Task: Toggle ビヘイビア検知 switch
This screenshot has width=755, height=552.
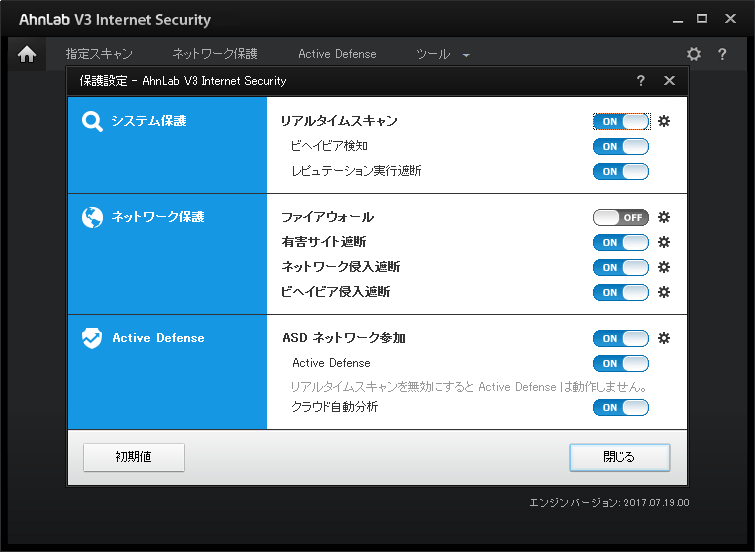Action: click(621, 146)
